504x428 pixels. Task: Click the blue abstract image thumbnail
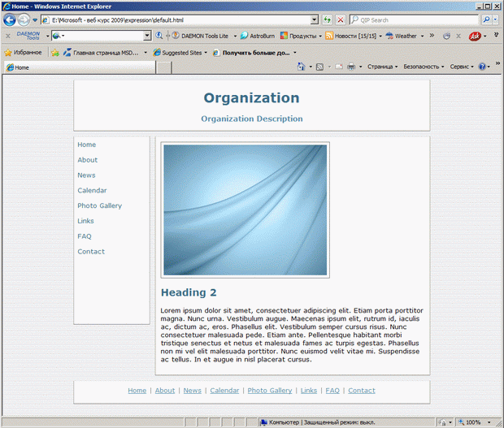click(245, 210)
